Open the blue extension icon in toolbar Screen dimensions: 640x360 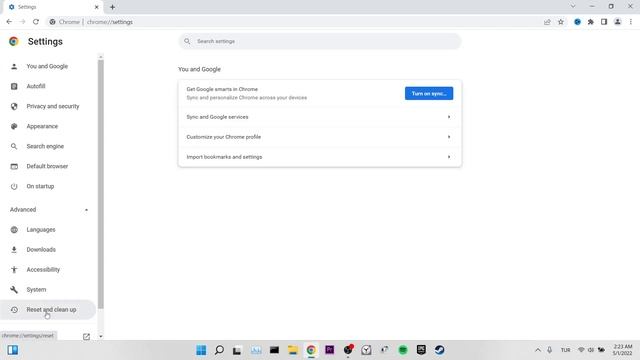577,22
